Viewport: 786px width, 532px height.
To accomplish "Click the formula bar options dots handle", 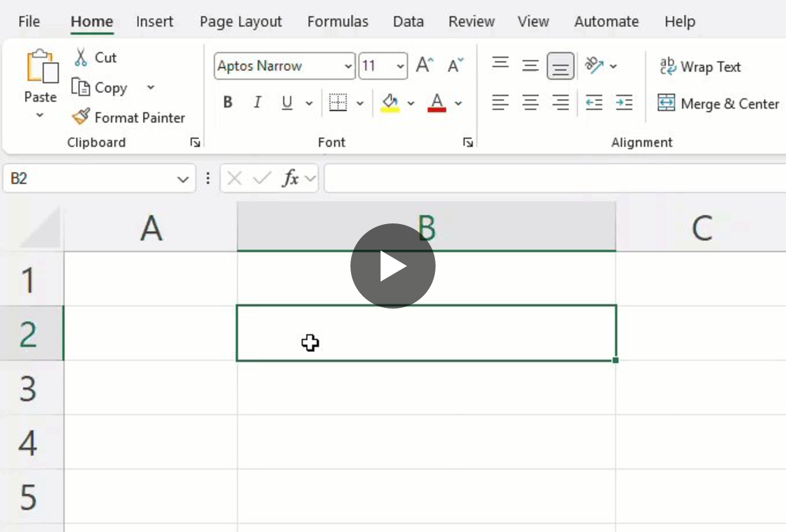I will pos(208,178).
